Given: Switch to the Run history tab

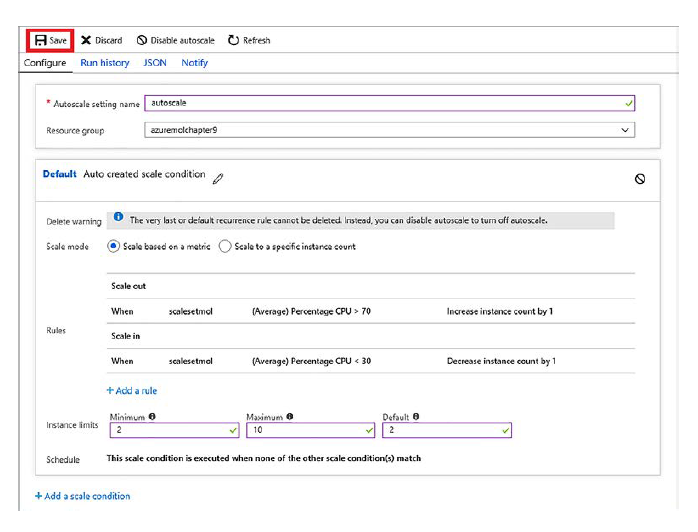Looking at the screenshot, I should [x=105, y=63].
